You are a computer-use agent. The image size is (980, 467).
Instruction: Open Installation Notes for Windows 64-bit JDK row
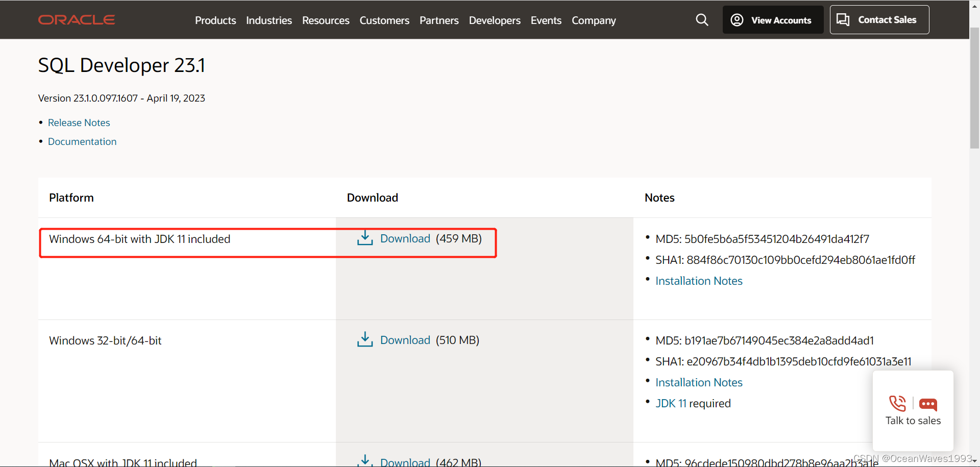click(699, 281)
